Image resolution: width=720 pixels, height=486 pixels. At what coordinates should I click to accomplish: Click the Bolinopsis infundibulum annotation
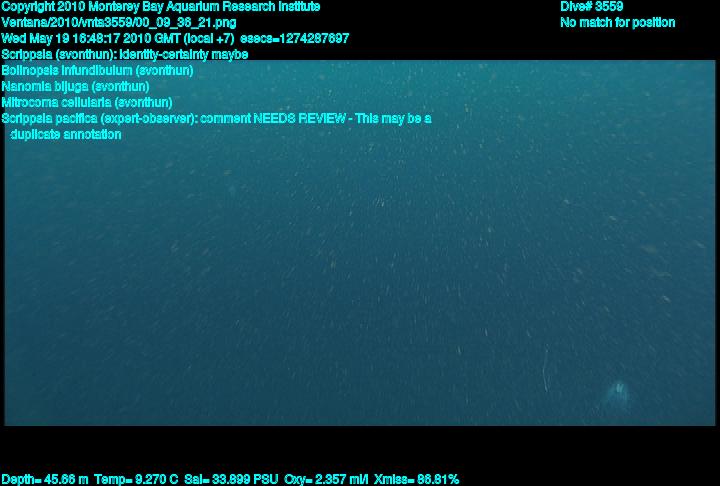(x=97, y=70)
